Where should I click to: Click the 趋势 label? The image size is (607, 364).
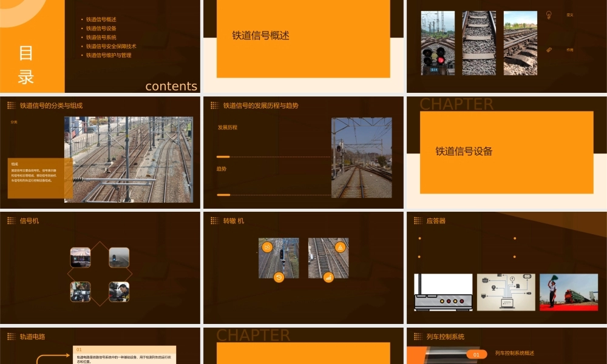tap(222, 169)
